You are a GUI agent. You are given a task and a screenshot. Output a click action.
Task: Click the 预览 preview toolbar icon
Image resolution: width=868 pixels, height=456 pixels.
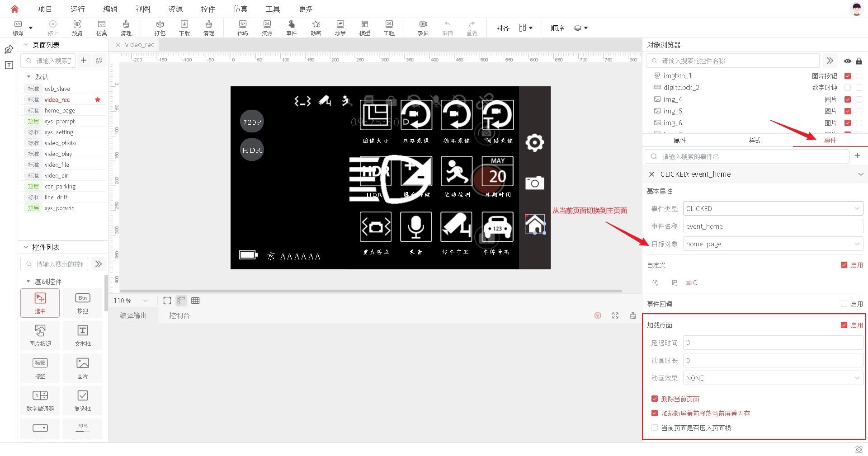coord(77,28)
